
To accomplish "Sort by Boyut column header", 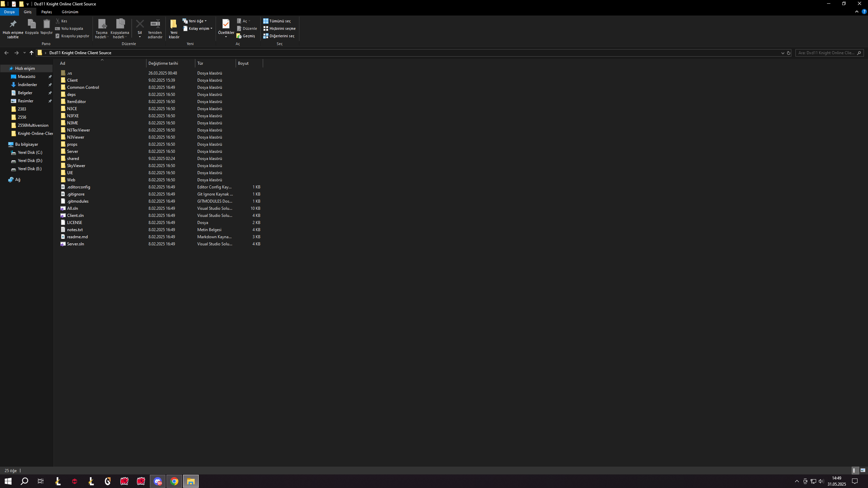I will click(250, 63).
